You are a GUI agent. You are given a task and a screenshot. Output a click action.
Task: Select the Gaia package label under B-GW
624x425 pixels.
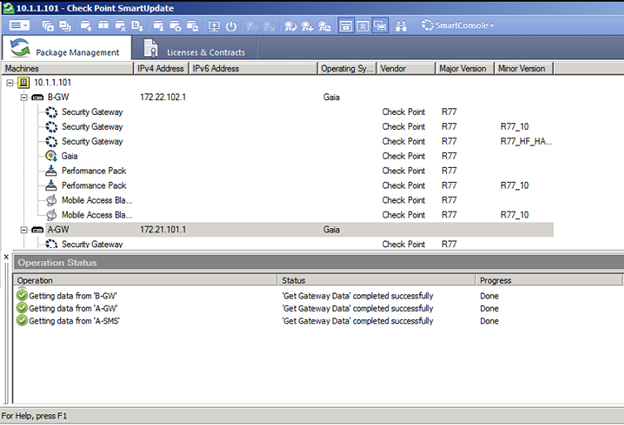[x=69, y=156]
